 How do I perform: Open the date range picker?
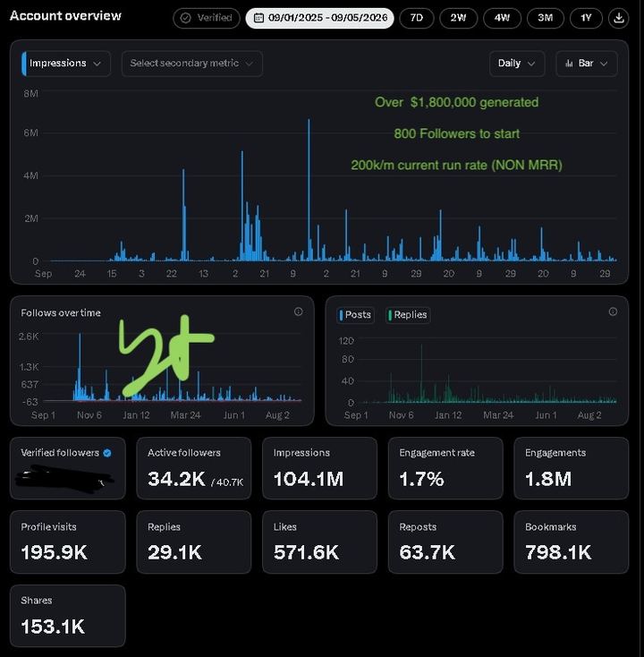[320, 18]
